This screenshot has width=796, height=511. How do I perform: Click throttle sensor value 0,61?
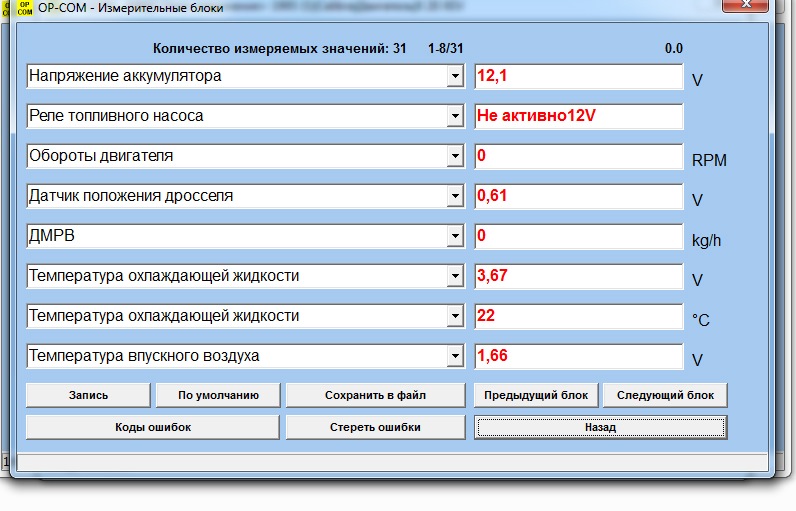579,196
